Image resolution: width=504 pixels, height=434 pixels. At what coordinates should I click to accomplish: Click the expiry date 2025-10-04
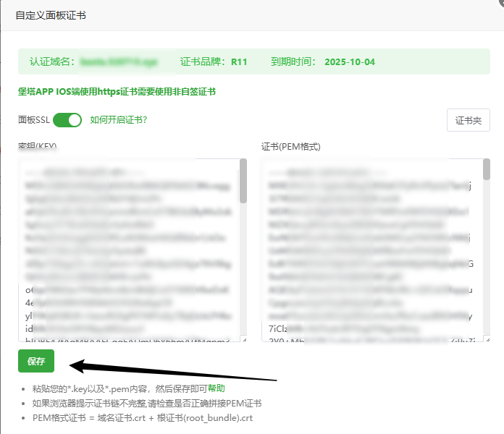(350, 62)
